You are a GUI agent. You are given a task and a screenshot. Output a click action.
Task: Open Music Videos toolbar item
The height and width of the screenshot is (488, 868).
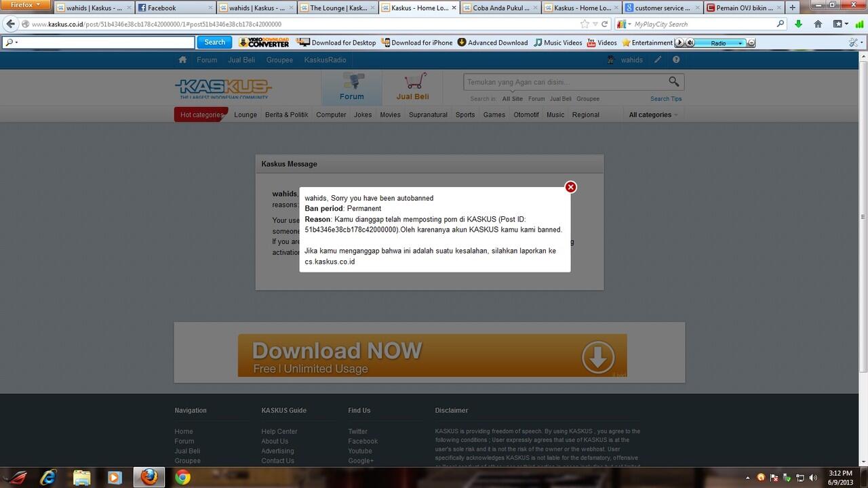click(558, 42)
